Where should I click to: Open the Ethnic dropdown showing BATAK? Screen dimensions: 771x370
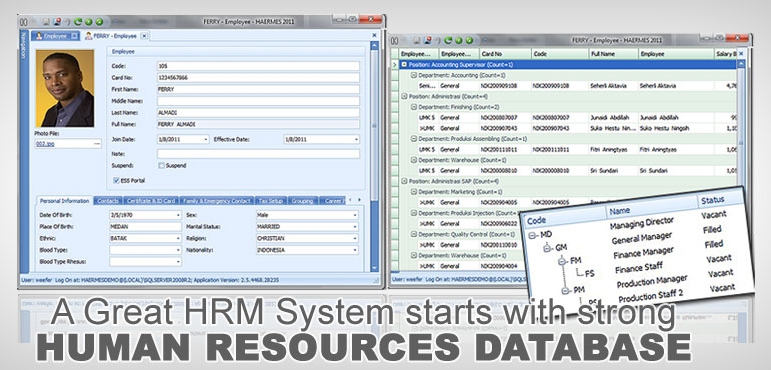point(178,239)
